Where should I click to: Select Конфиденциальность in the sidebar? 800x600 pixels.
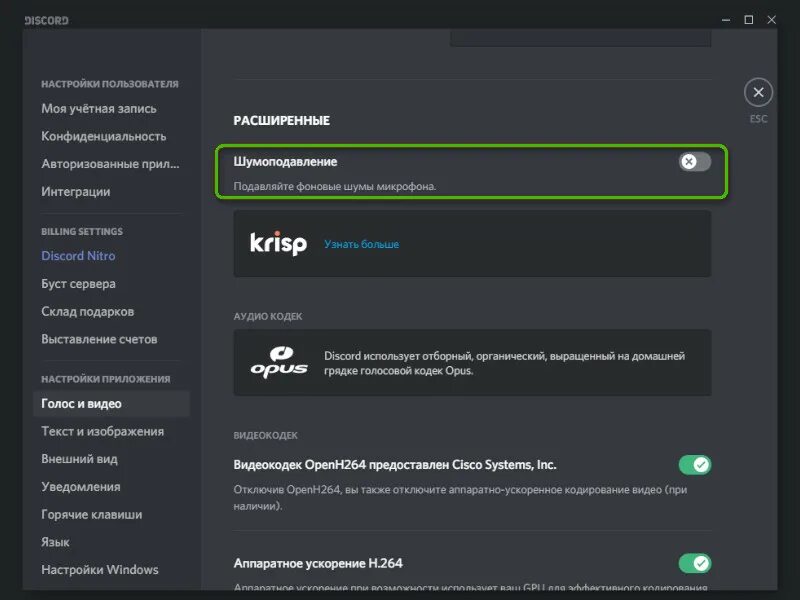[x=104, y=136]
